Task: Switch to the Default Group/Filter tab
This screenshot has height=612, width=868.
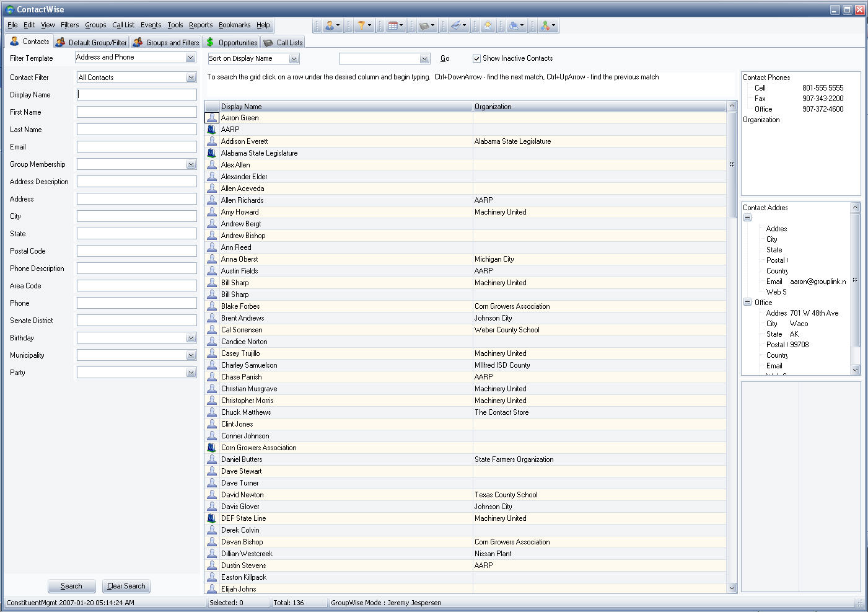Action: [x=91, y=42]
